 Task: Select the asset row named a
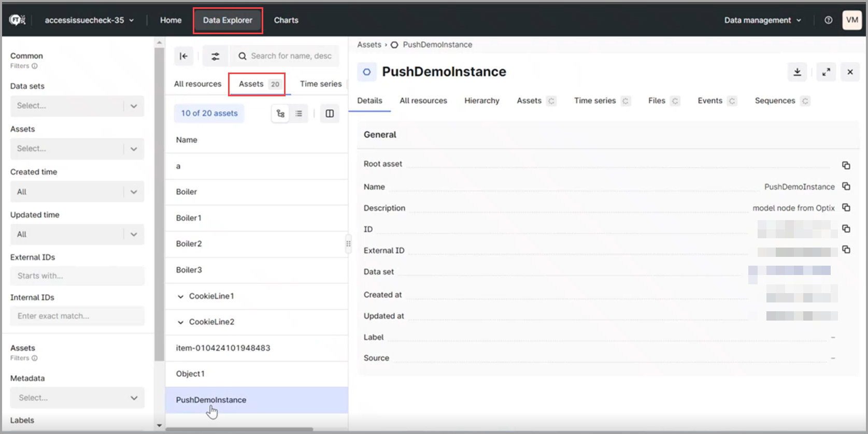click(x=257, y=166)
